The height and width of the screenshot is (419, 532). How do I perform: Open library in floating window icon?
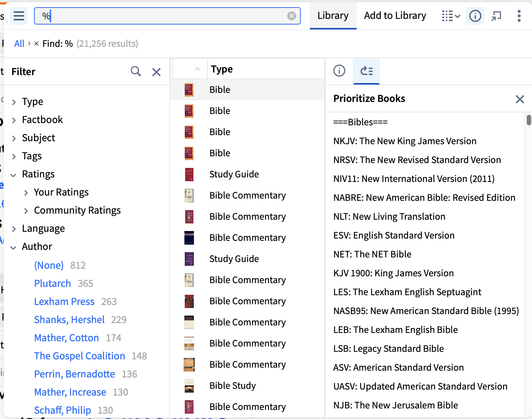coord(496,16)
